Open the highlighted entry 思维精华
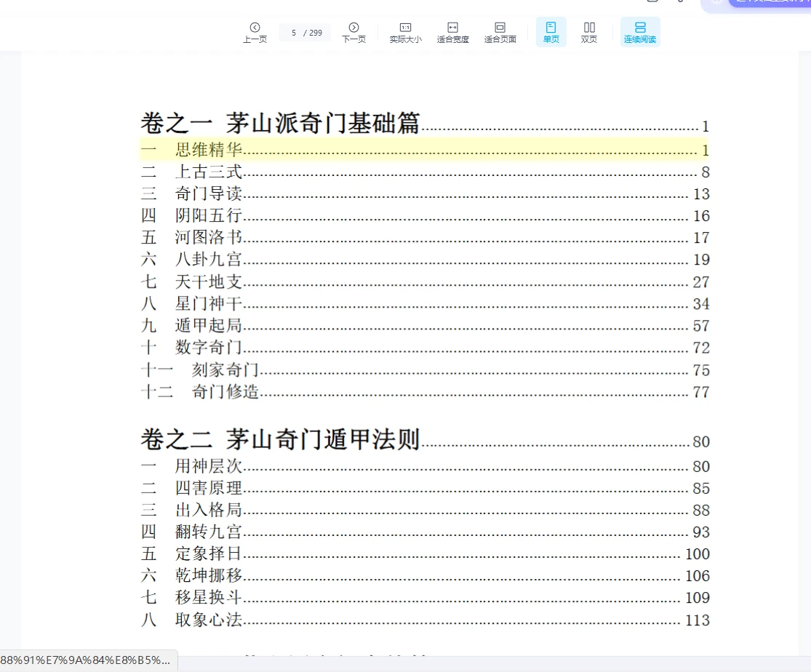Viewport: 811px width, 672px height. (423, 150)
